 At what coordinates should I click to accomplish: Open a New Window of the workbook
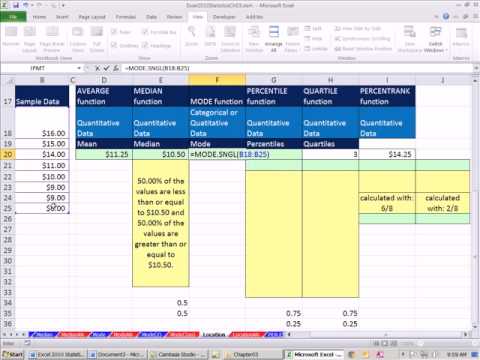tap(254, 39)
